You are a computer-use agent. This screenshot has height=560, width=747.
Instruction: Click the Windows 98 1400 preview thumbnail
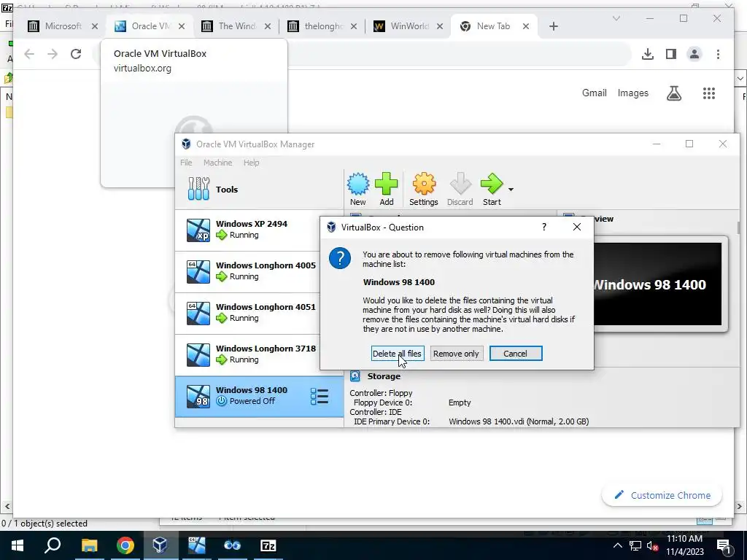click(x=657, y=284)
